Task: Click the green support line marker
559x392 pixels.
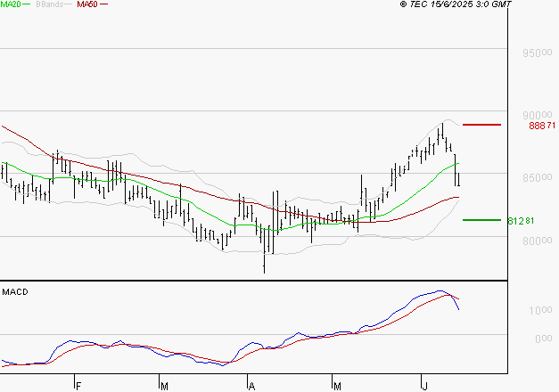Action: pos(481,219)
